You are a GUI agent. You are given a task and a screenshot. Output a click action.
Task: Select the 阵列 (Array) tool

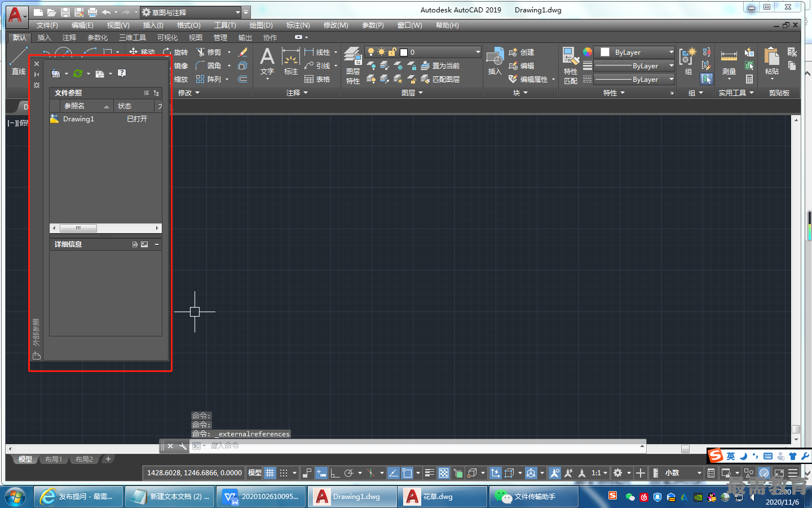[209, 79]
